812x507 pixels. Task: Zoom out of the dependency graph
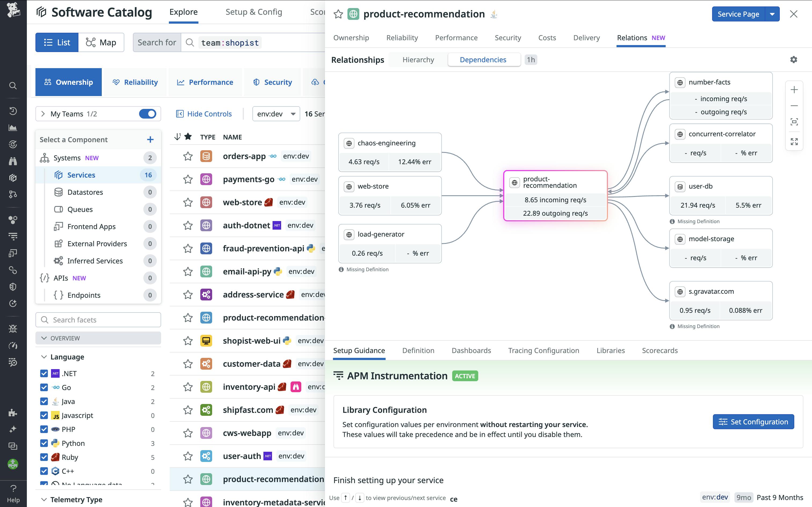point(795,106)
